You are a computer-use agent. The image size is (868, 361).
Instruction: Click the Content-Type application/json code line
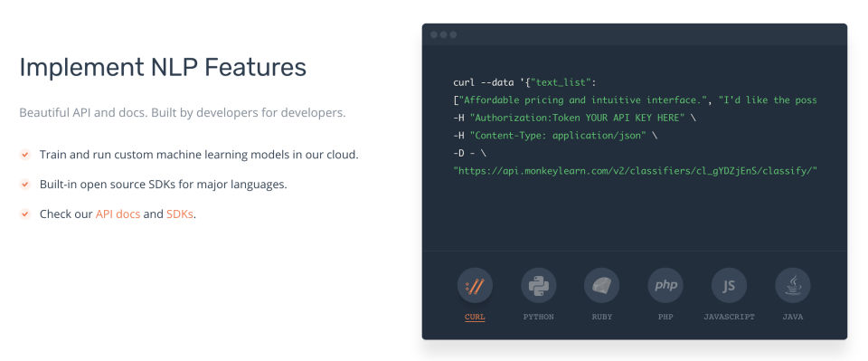point(554,135)
